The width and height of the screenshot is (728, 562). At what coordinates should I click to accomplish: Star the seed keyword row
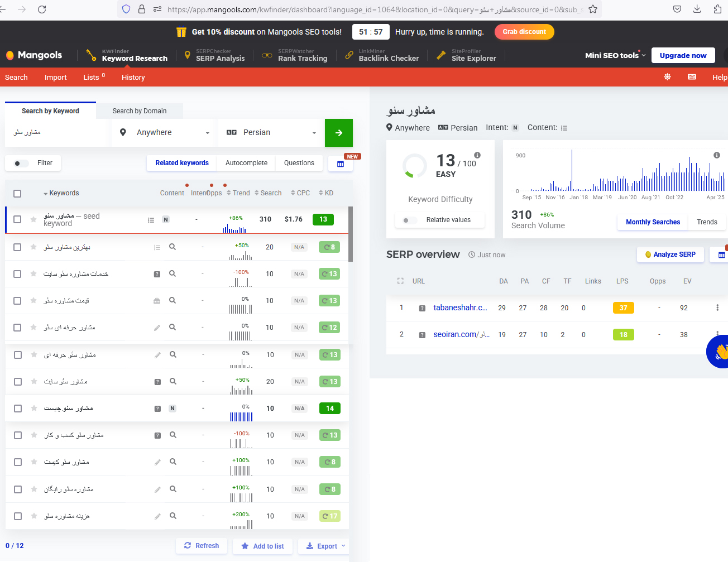[x=33, y=219]
